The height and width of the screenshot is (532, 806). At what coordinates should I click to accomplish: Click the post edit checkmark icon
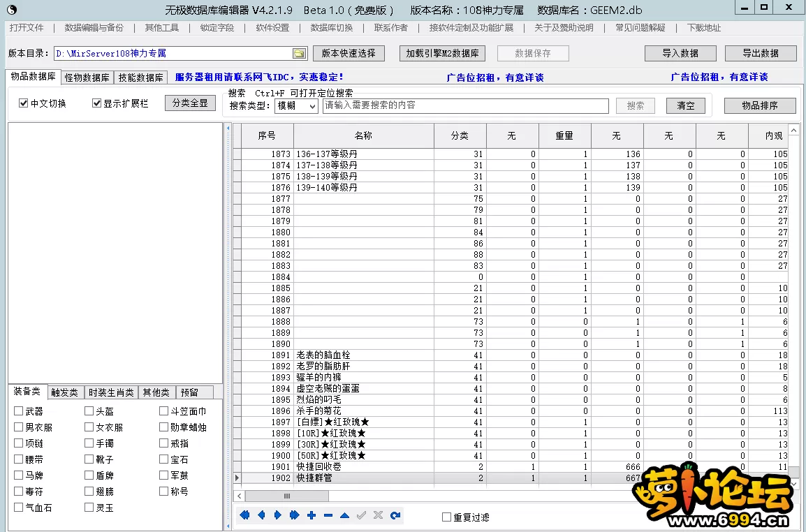pos(361,515)
